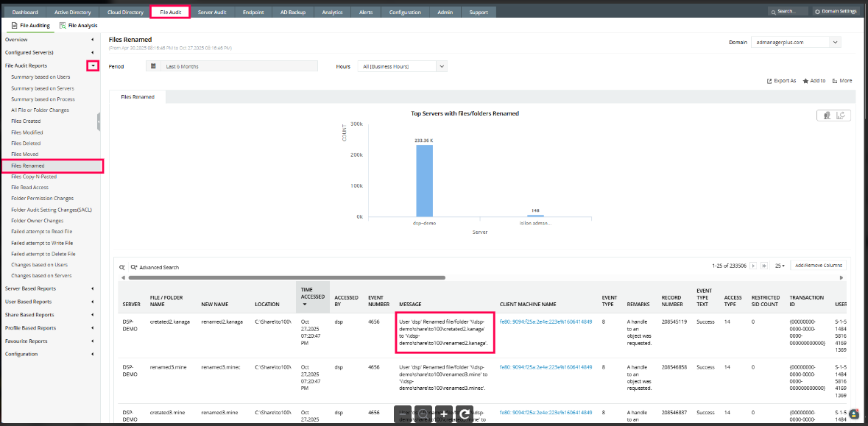Screen dimensions: 868x426
Task: Click the calendar icon in Period field
Action: (x=153, y=66)
